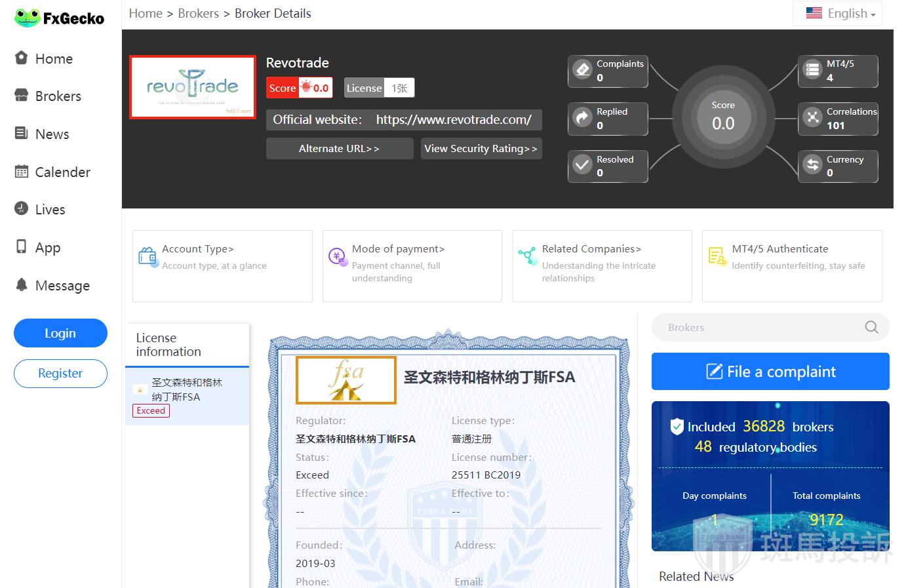Expand Alternate URL options
This screenshot has width=906, height=588.
(339, 149)
